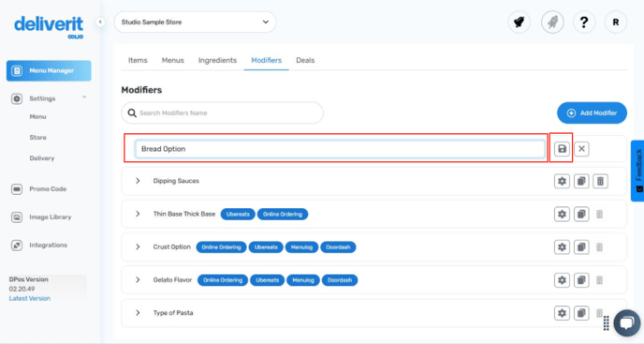The width and height of the screenshot is (644, 344).
Task: Switch to the Ingredients tab
Action: (217, 60)
